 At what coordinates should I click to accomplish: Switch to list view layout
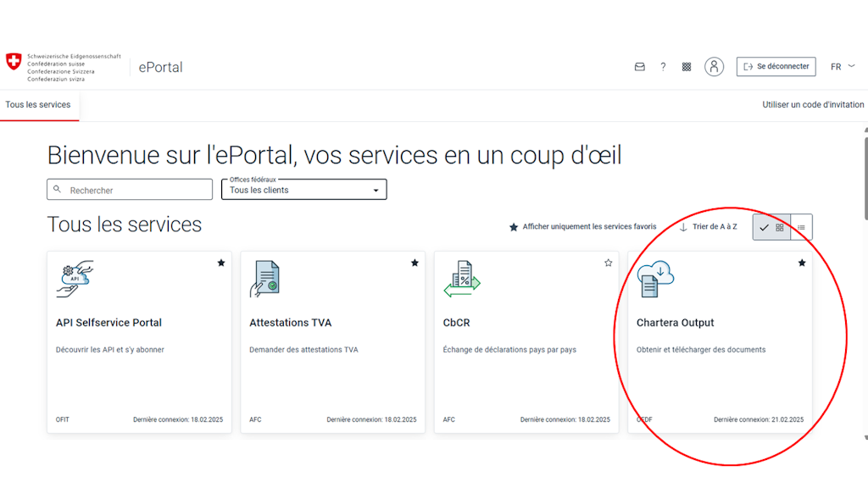800,226
